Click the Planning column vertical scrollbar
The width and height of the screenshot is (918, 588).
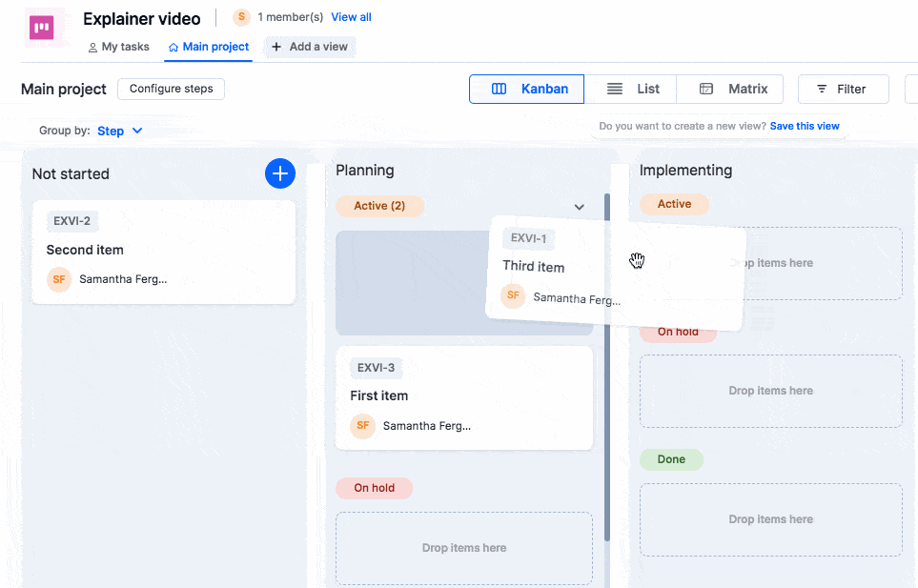coord(606,381)
